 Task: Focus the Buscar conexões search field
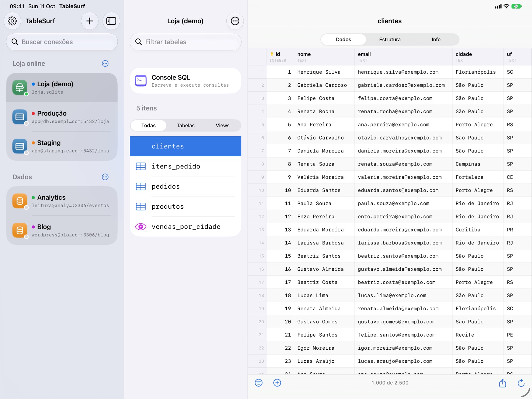click(x=62, y=42)
